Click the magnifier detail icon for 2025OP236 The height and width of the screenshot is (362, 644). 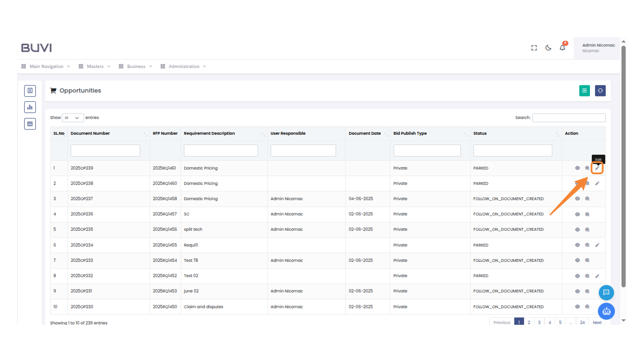point(587,214)
